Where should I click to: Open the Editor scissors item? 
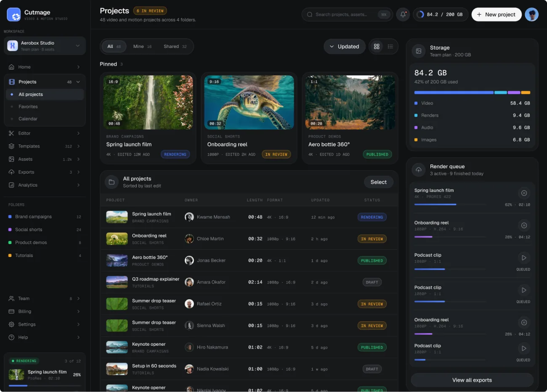pyautogui.click(x=45, y=133)
